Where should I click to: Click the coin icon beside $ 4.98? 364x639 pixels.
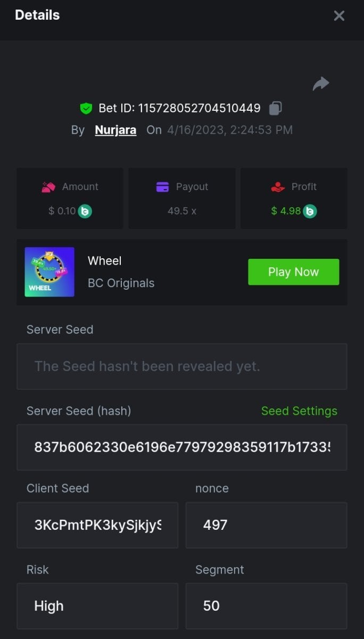[x=310, y=211]
